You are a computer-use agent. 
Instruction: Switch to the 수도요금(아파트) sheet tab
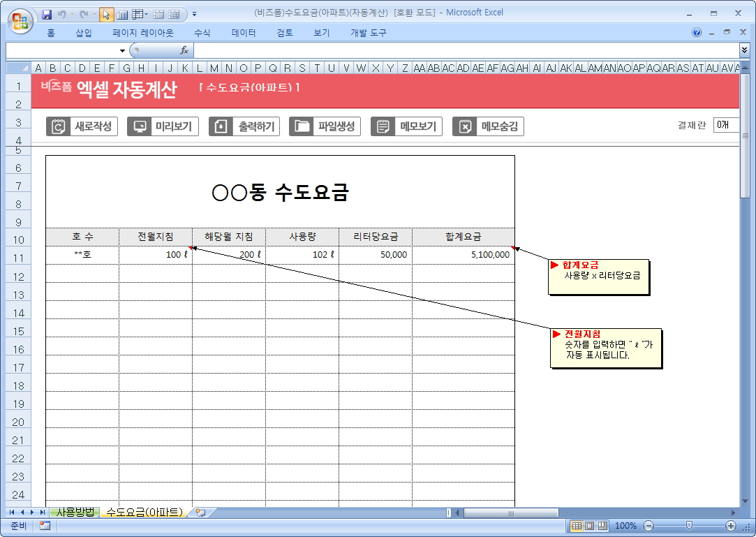[x=144, y=512]
